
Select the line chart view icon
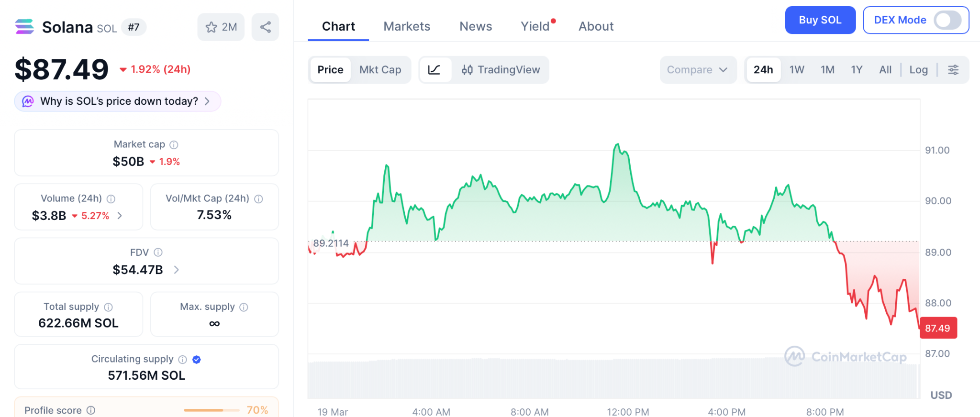434,70
